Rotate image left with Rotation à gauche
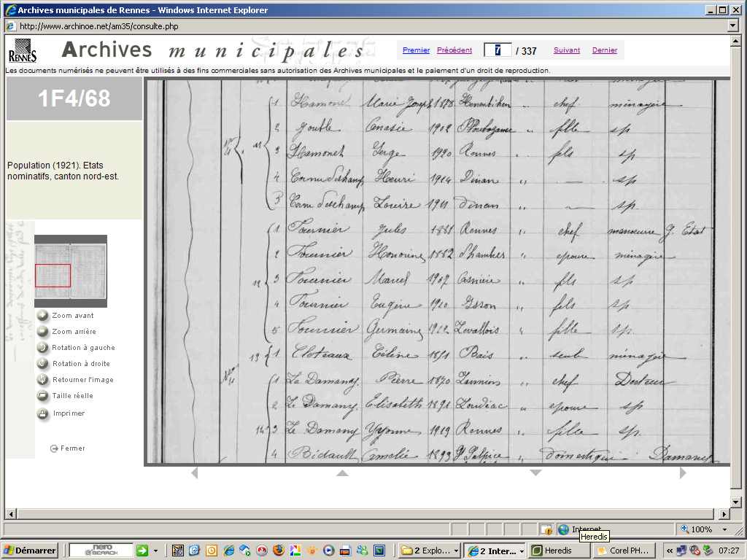The image size is (747, 560). tap(43, 348)
